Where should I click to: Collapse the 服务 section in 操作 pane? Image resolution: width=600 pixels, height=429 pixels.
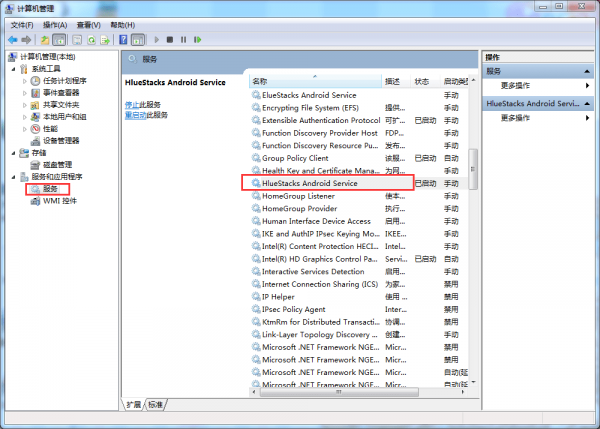pos(587,72)
